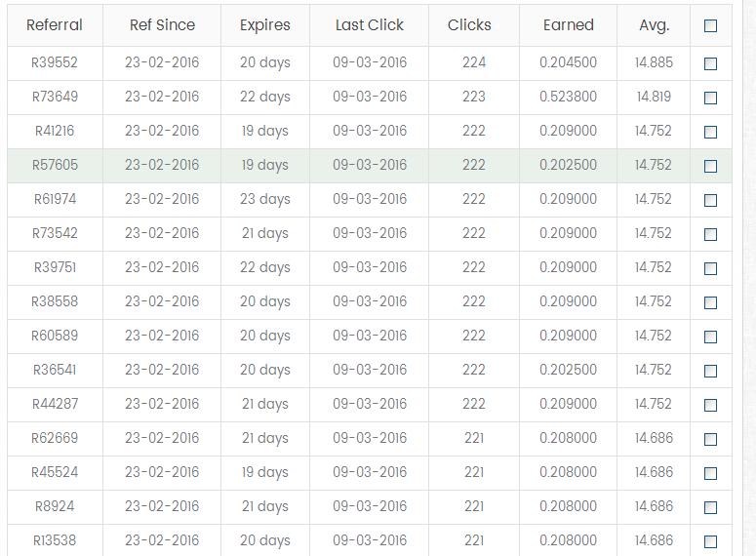Enable the checkbox for referral R8924

(710, 507)
